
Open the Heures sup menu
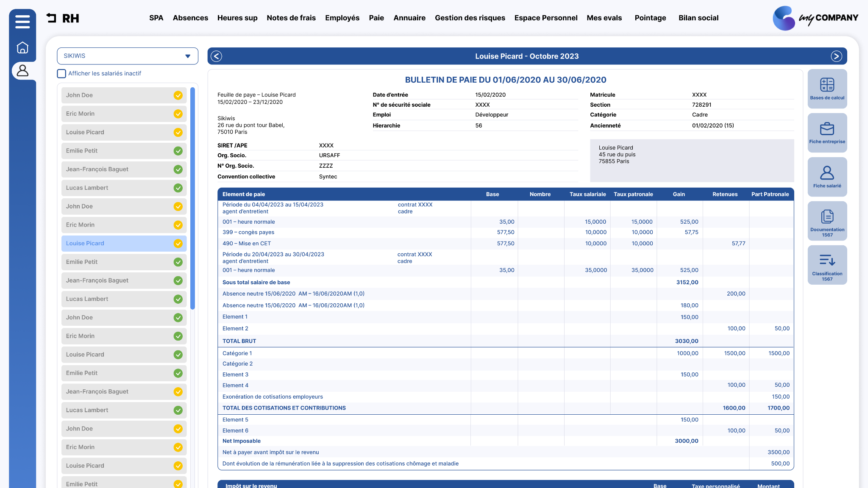point(237,18)
